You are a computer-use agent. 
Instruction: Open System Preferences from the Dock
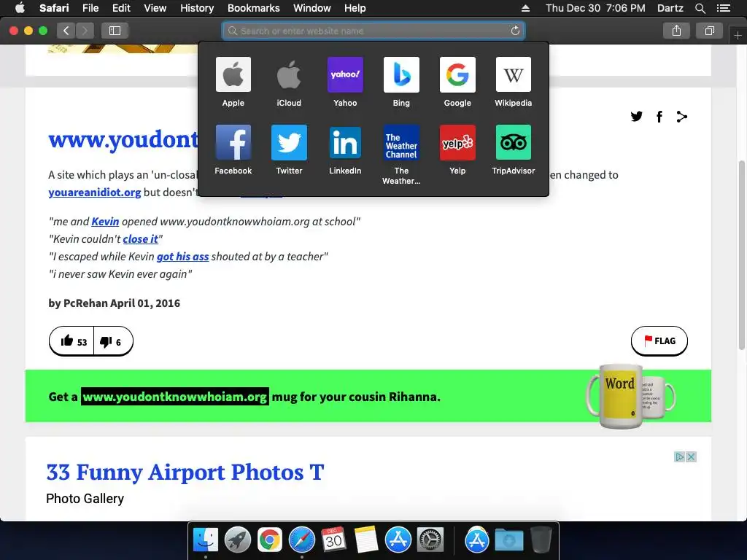pos(430,540)
